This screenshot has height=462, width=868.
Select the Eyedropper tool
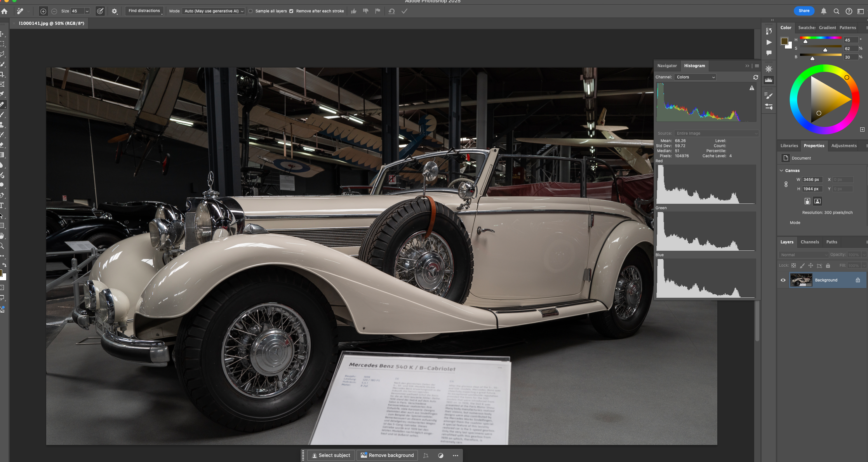[2, 94]
